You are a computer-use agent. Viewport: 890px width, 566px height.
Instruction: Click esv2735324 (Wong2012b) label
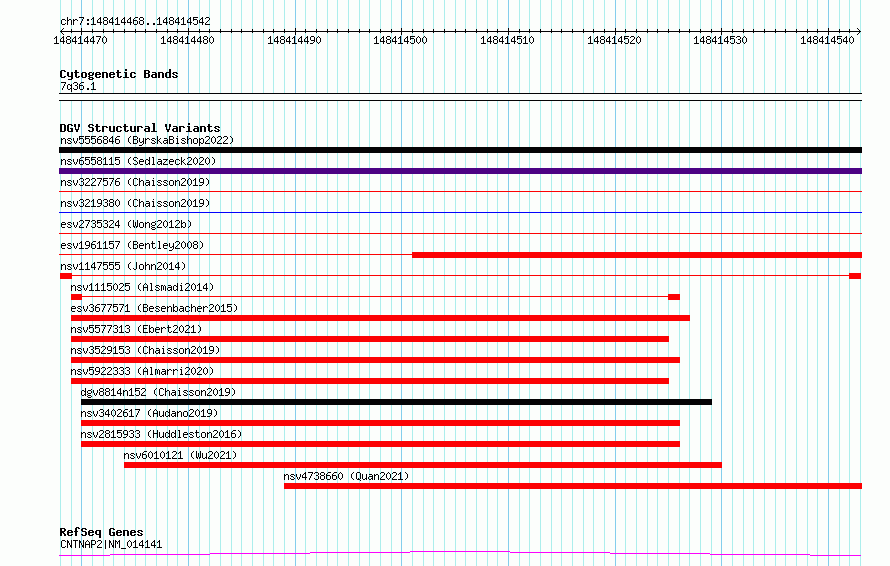coord(126,224)
